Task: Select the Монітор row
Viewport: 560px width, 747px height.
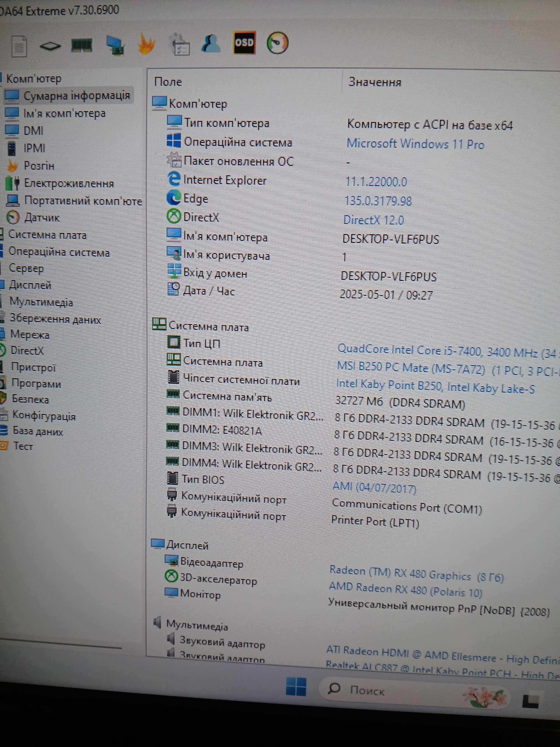Action: 357,602
